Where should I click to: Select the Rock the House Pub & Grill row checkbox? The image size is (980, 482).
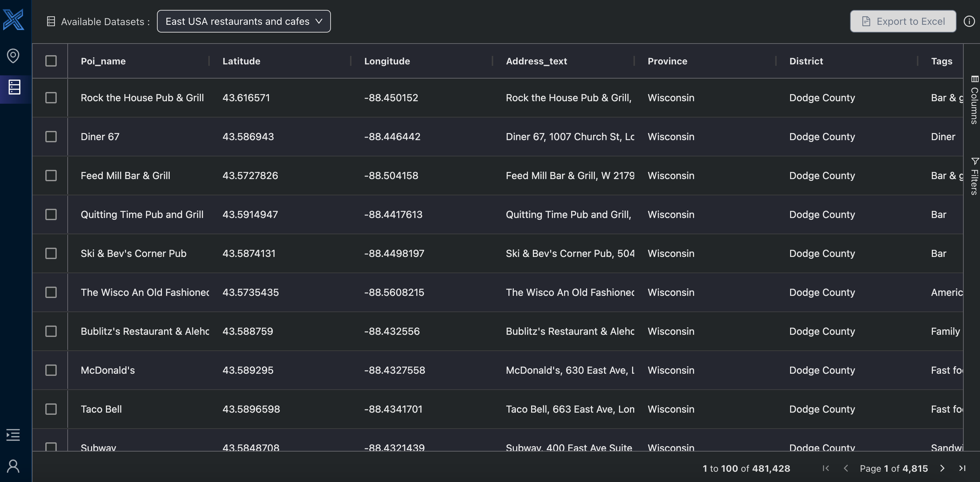51,98
